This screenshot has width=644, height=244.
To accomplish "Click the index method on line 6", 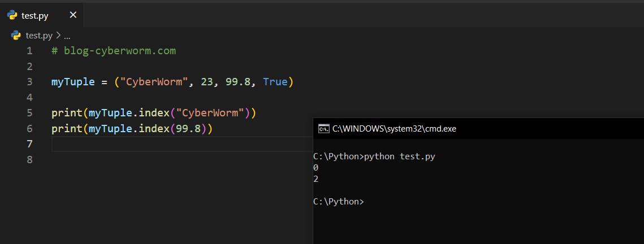I will coord(154,129).
